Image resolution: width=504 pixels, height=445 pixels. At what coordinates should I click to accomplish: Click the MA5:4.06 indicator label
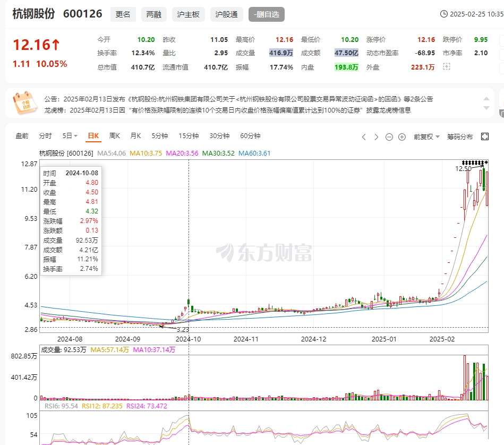click(111, 153)
